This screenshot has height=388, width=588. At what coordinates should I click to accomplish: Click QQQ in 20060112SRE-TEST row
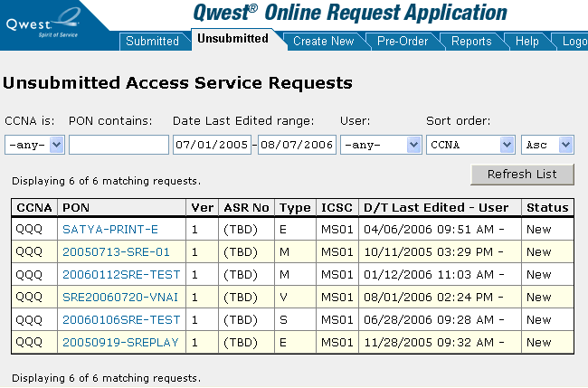coord(29,276)
